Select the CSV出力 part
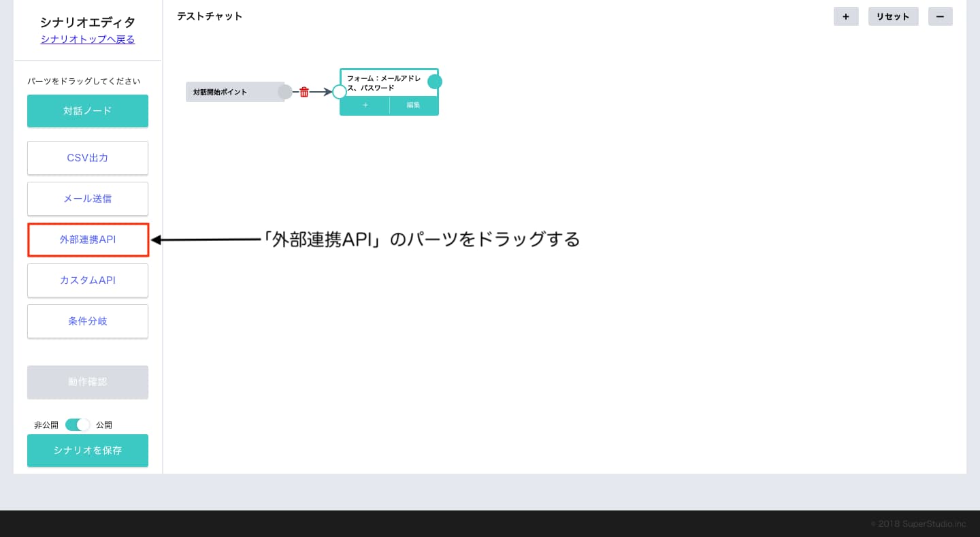Viewport: 980px width, 537px height. [87, 158]
